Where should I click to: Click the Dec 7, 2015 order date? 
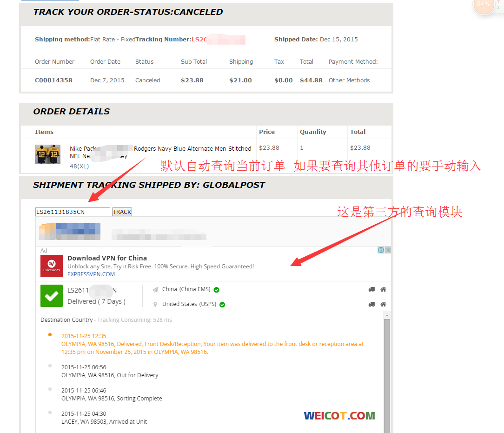pyautogui.click(x=107, y=80)
